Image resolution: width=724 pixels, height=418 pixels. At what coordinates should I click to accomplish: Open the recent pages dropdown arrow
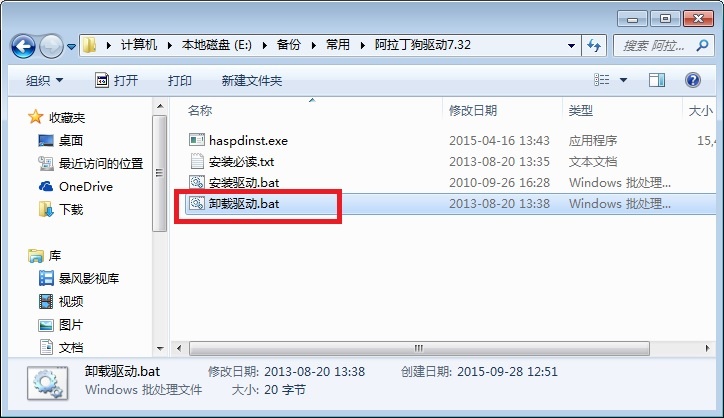pos(72,47)
